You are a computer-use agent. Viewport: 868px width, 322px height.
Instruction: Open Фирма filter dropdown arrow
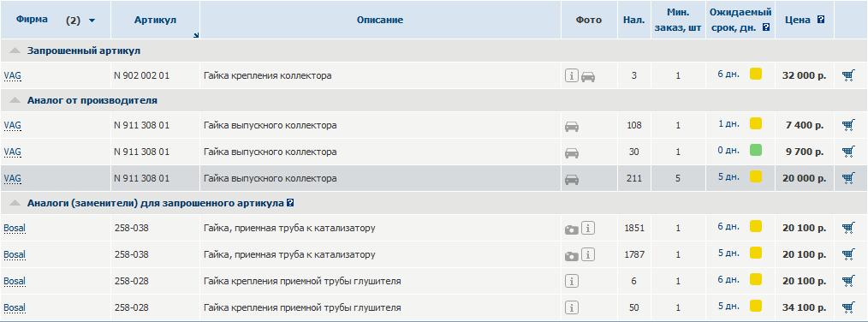pos(92,21)
